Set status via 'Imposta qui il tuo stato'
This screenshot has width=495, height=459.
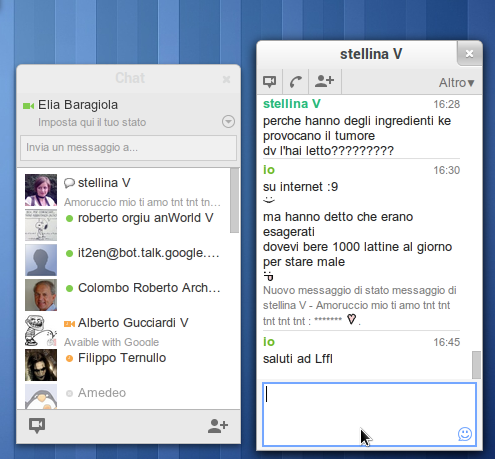pos(92,122)
